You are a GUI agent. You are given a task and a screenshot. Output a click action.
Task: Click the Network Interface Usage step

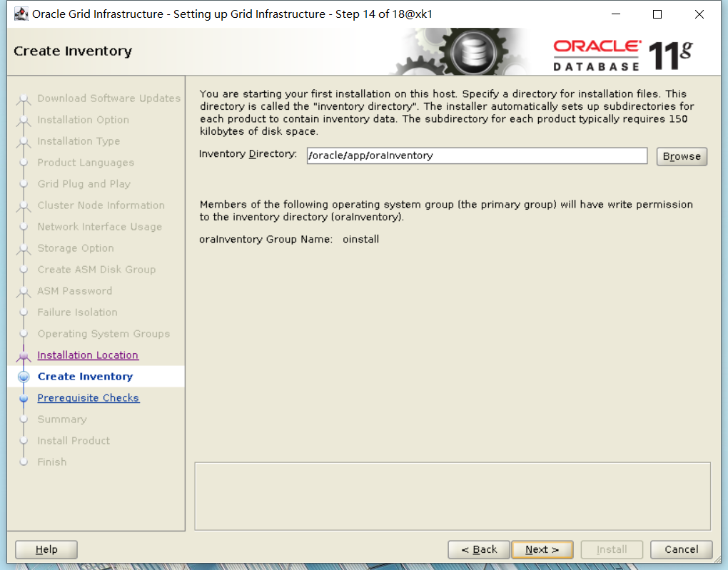coord(100,227)
